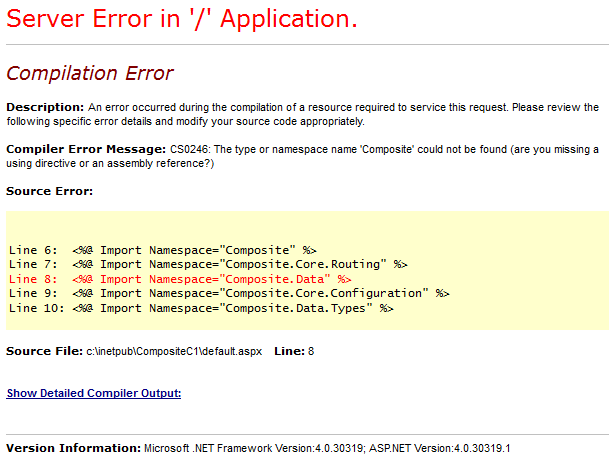Click source Line 6 importing Composite namespace
Viewport: 609px width, 471px height.
(x=163, y=250)
